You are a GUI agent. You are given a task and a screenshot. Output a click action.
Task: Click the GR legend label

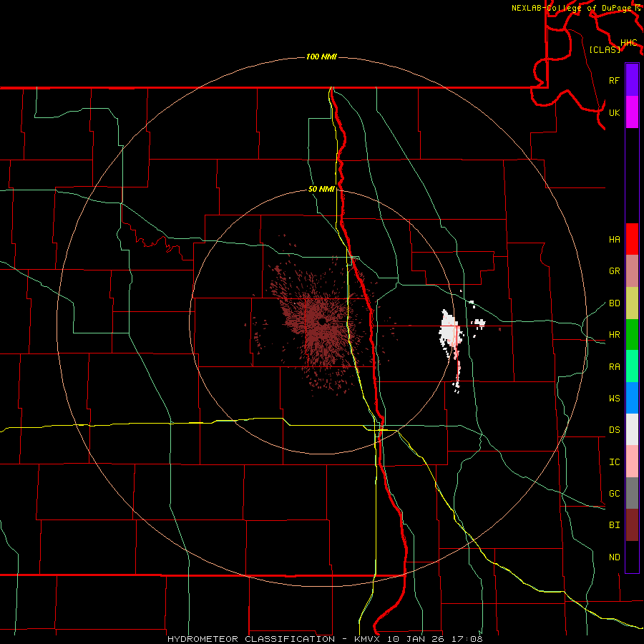tap(614, 271)
